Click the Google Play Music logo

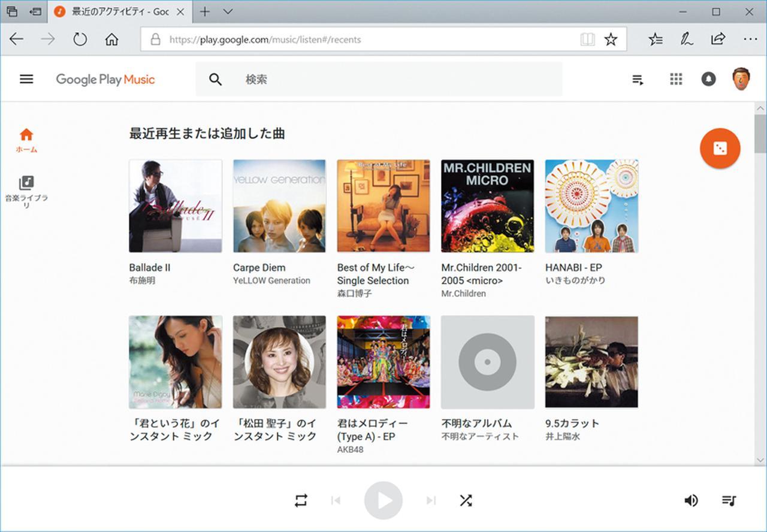coord(105,80)
